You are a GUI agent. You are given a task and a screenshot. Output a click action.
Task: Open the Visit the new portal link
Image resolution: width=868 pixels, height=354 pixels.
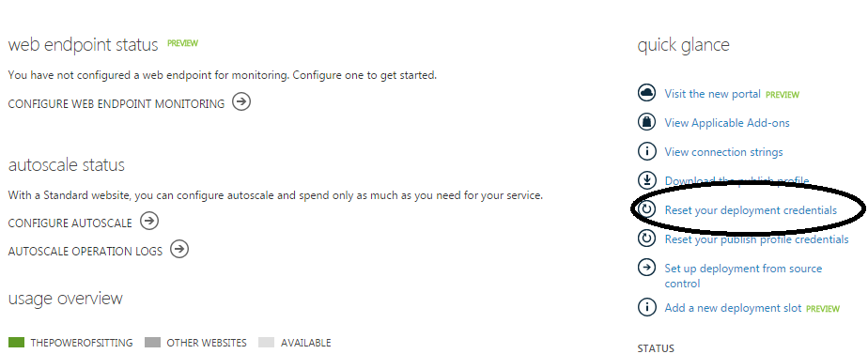712,94
